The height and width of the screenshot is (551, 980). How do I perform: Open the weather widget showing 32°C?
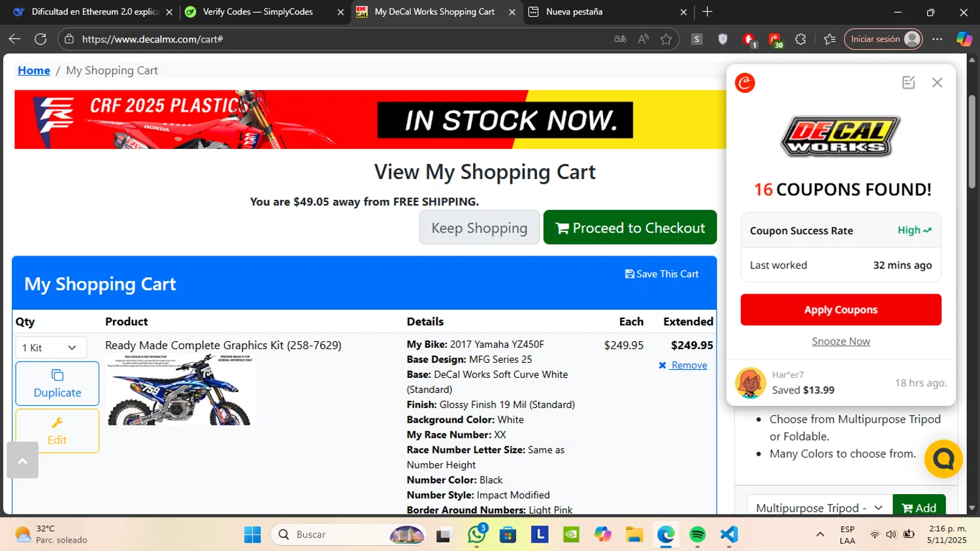click(51, 535)
